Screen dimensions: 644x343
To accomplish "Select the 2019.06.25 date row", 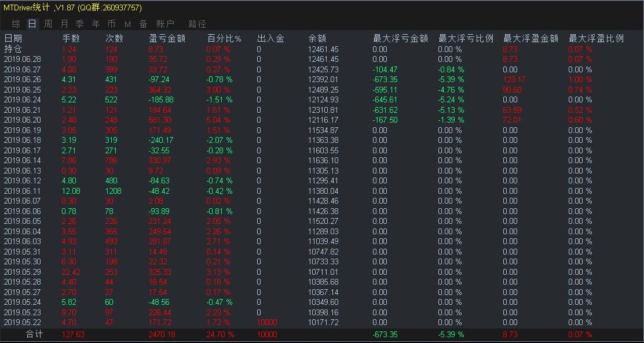I will coord(22,90).
